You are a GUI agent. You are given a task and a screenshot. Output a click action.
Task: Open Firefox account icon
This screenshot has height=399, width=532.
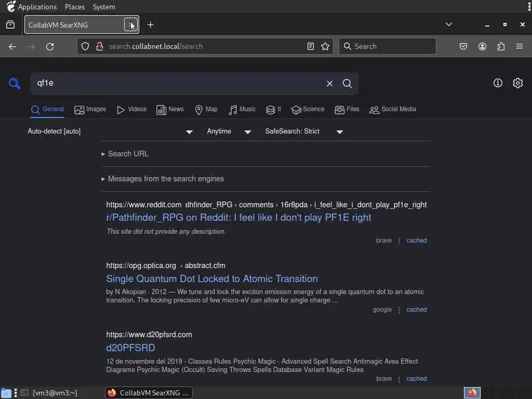click(482, 46)
